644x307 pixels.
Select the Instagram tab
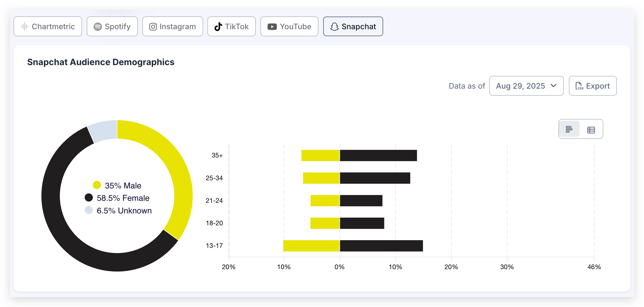pyautogui.click(x=173, y=26)
